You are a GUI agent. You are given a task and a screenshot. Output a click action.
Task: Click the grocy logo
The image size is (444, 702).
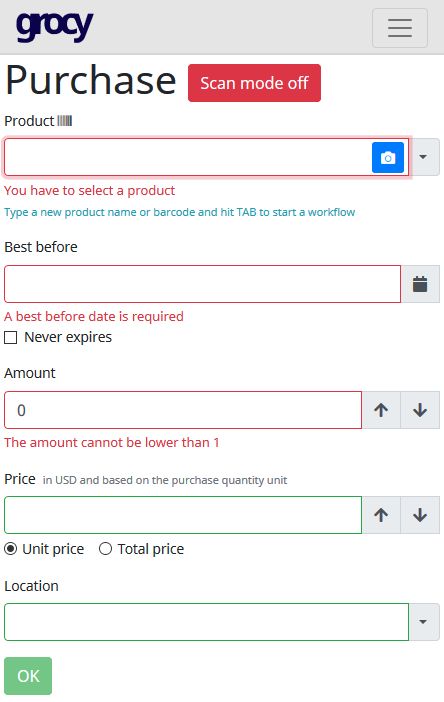(55, 26)
